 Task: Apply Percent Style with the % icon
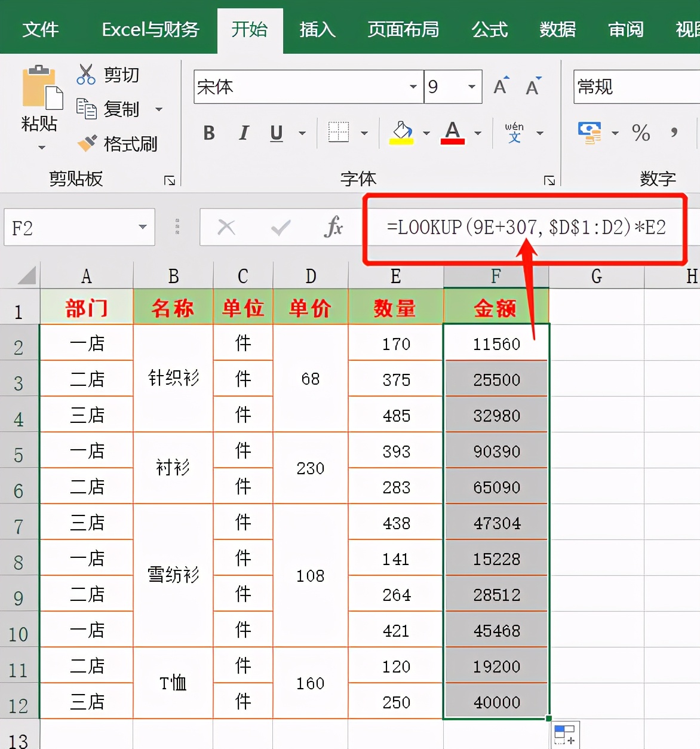[x=641, y=133]
